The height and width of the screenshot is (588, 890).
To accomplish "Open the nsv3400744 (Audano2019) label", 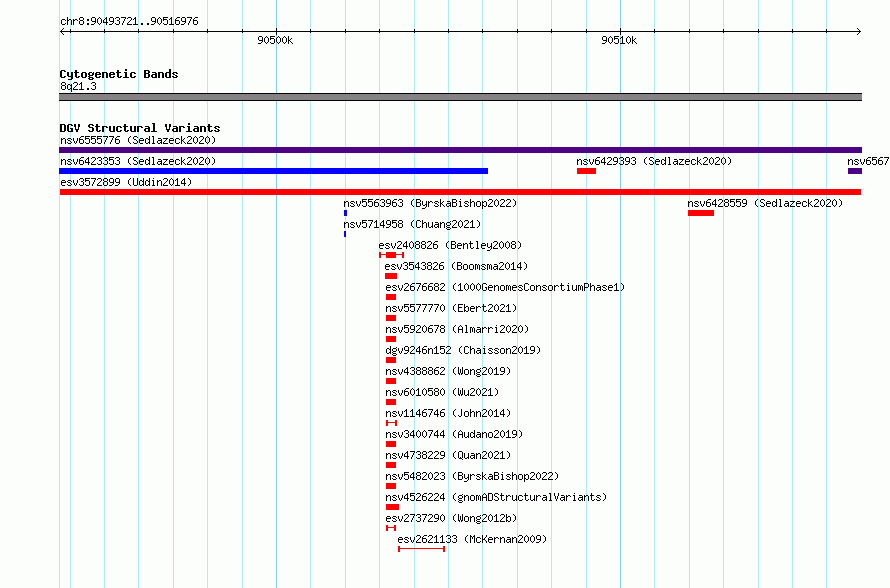I will [x=454, y=434].
